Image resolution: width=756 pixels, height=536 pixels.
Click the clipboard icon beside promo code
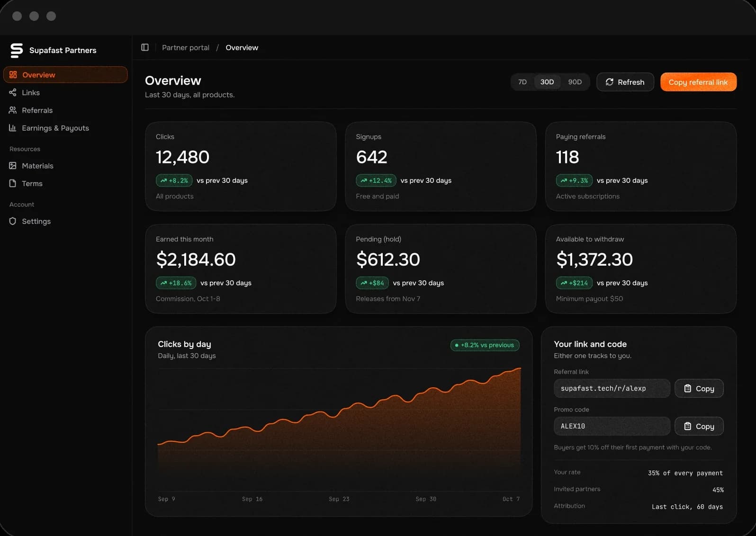pyautogui.click(x=688, y=426)
